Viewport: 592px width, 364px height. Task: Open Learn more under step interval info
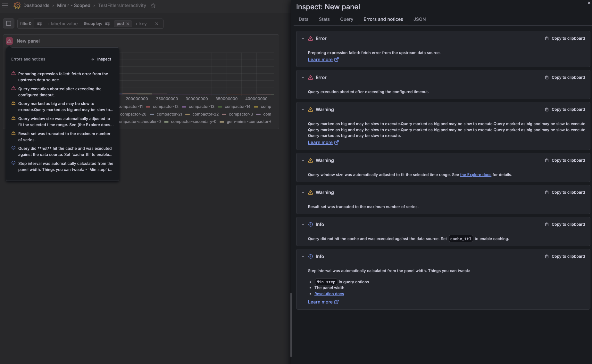323,302
